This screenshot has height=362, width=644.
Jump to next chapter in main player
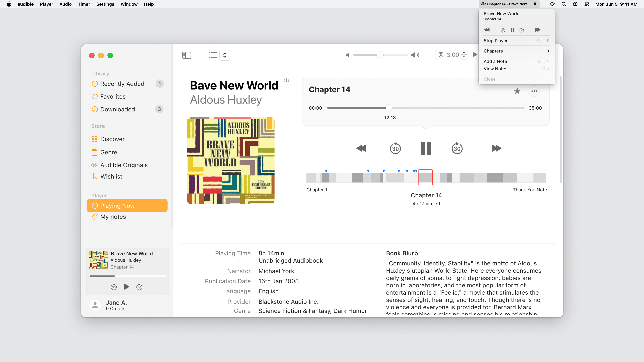click(x=496, y=148)
